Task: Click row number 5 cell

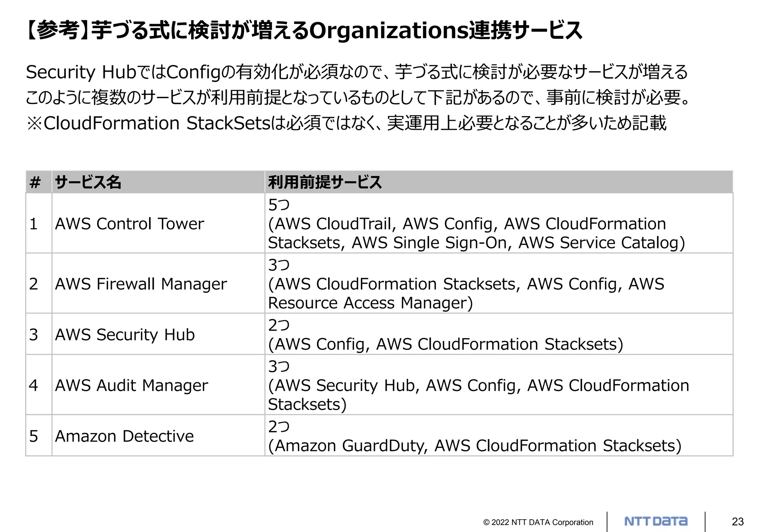Action: [39, 435]
